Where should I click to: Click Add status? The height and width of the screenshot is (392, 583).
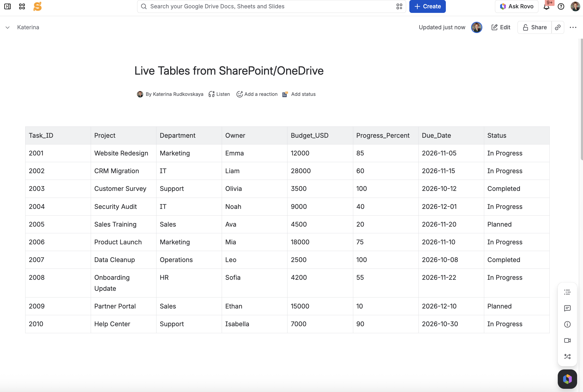click(299, 94)
